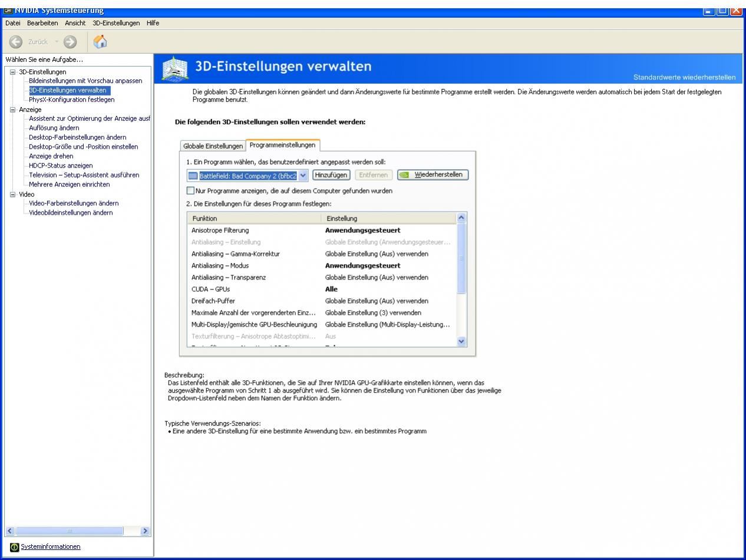746x560 pixels.
Task: Click the settings list scrollbar thumb
Action: point(461,258)
